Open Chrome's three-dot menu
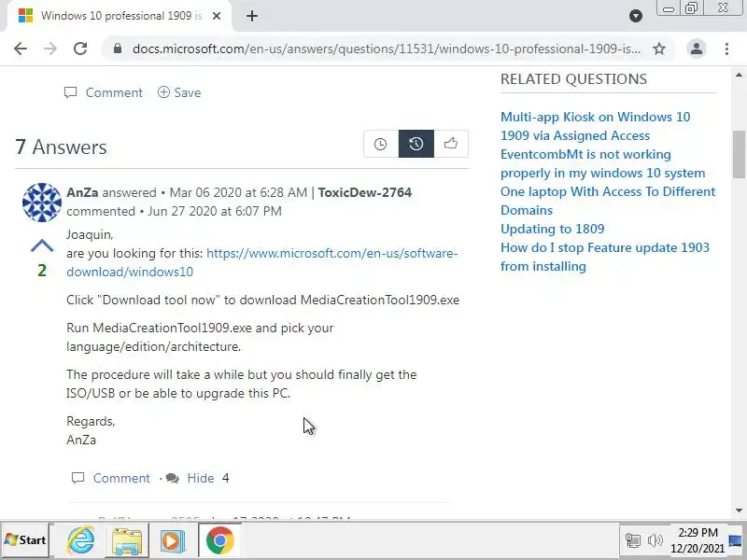The width and height of the screenshot is (747, 560). pyautogui.click(x=726, y=49)
